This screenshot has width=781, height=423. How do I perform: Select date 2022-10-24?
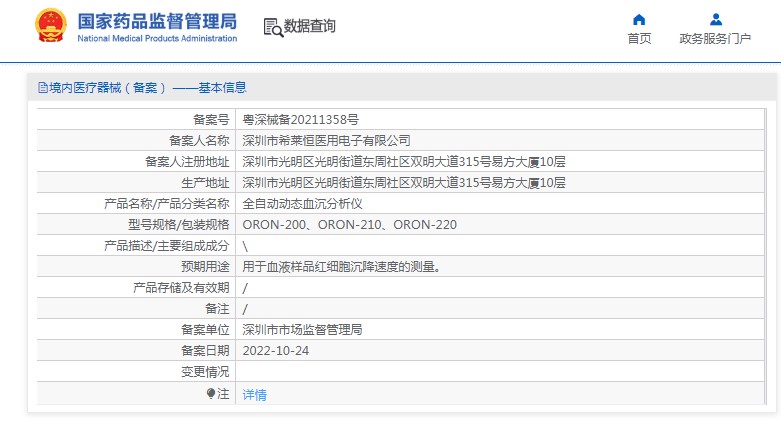point(275,351)
